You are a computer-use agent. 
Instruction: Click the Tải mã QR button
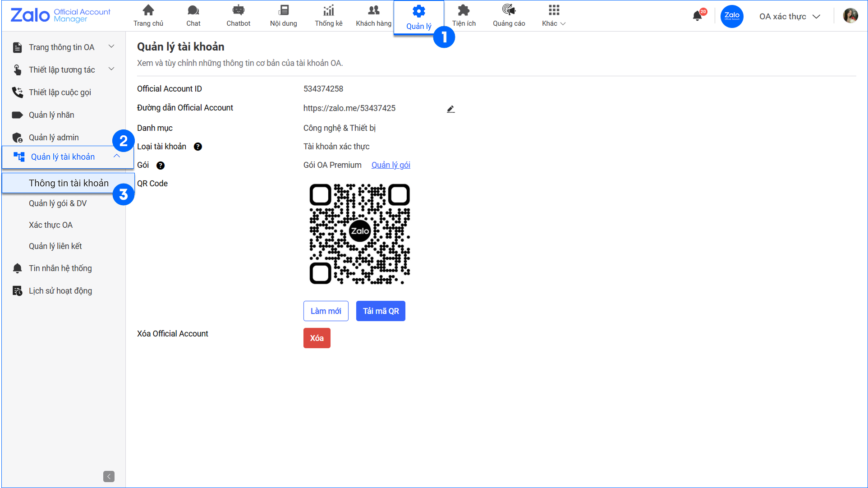click(x=381, y=311)
